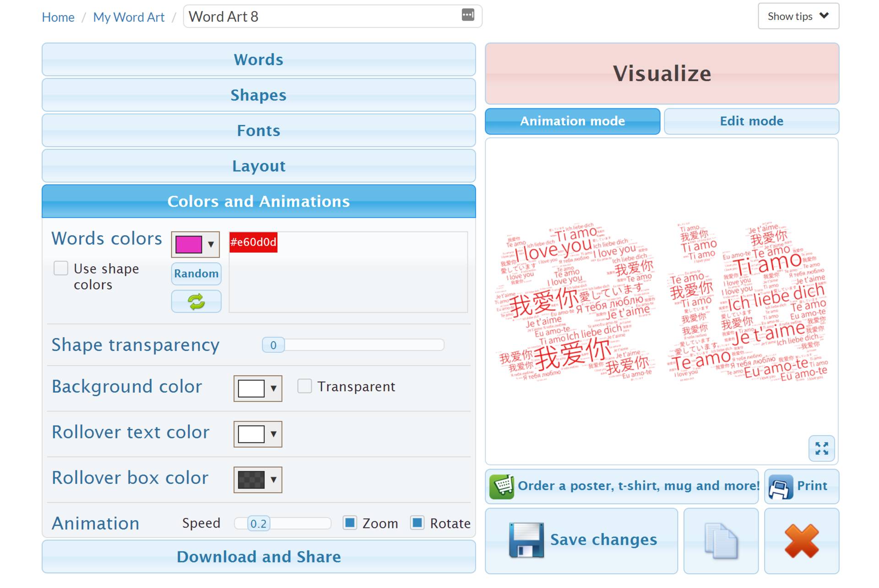Switch to Edit mode tab
Screen dimensions: 879x588
pos(751,121)
